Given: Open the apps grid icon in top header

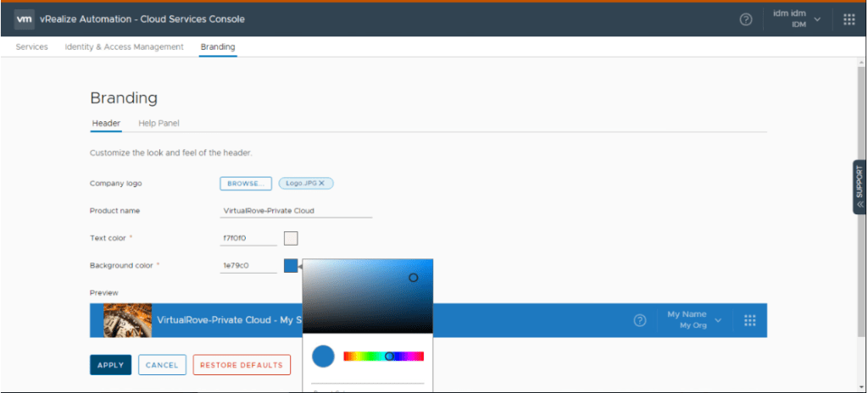Looking at the screenshot, I should [849, 19].
